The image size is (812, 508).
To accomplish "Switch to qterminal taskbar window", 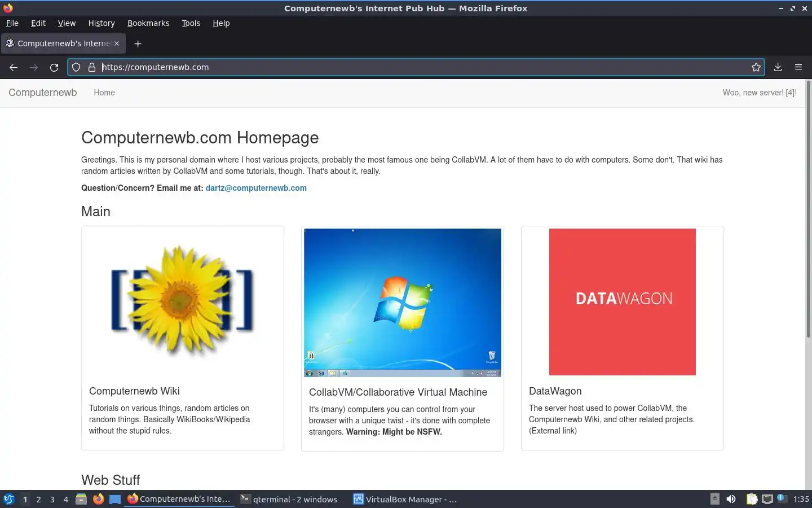I will tap(289, 499).
